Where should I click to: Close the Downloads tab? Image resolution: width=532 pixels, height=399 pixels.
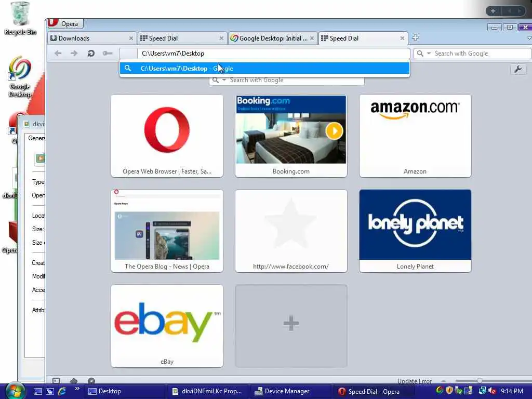point(131,38)
